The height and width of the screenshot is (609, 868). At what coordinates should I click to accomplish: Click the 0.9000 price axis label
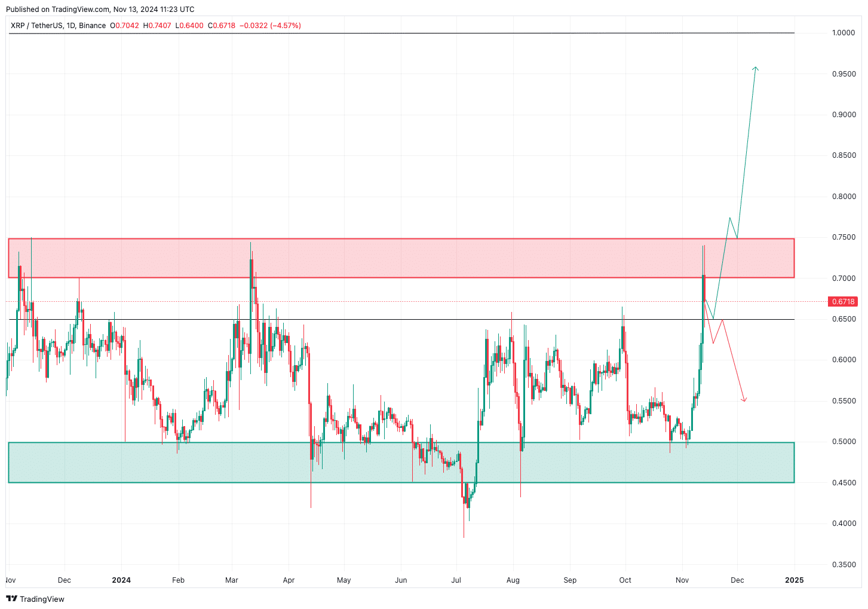tap(844, 115)
